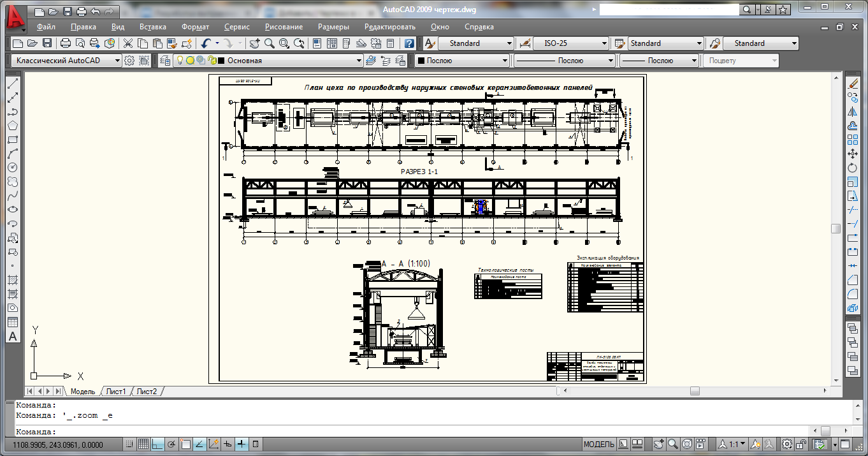
Task: Open the red A application menu button
Action: click(14, 20)
